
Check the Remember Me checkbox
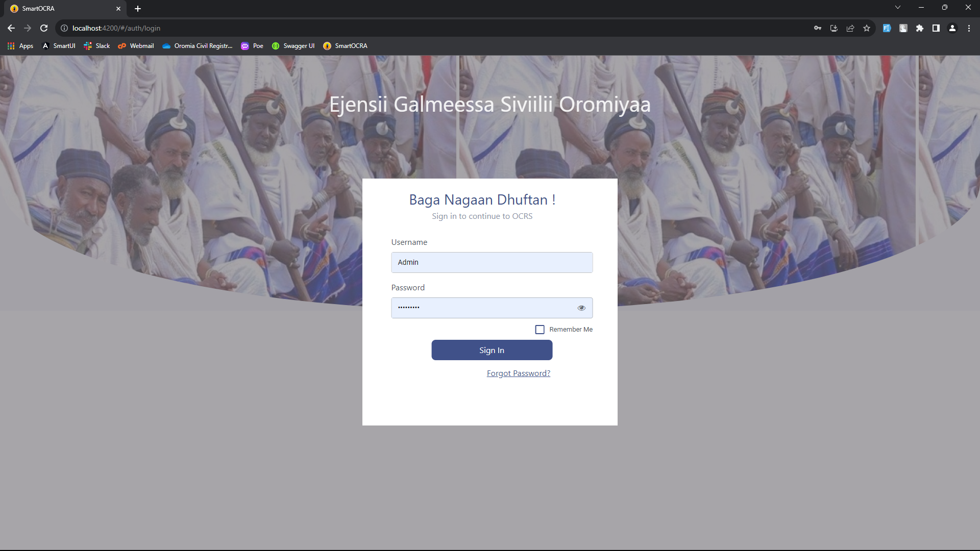click(x=540, y=330)
